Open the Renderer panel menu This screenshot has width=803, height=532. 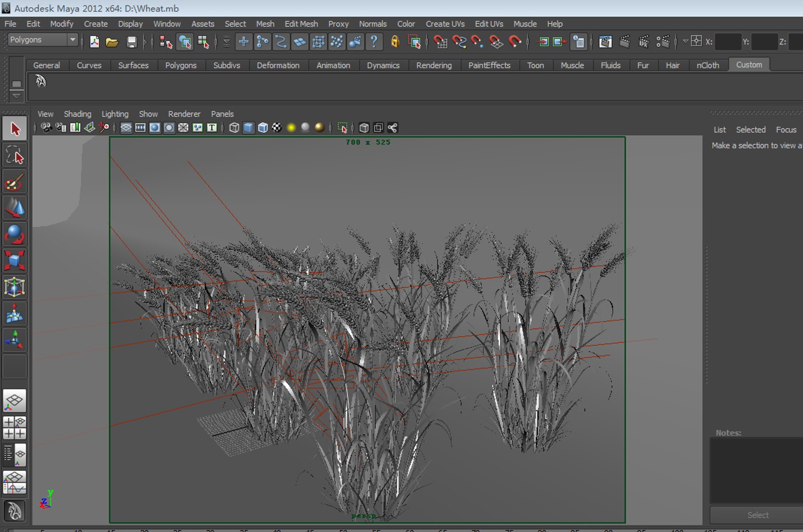click(x=184, y=114)
